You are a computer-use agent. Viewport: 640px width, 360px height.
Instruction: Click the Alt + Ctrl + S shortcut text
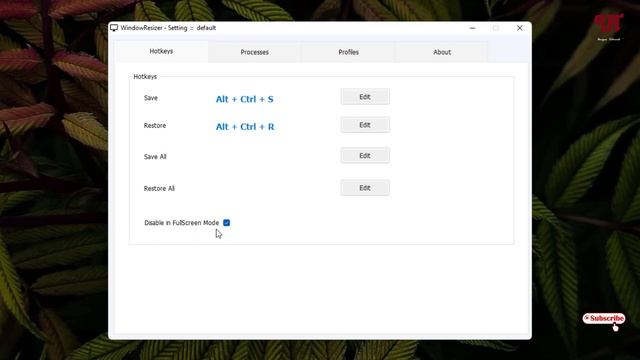point(244,99)
